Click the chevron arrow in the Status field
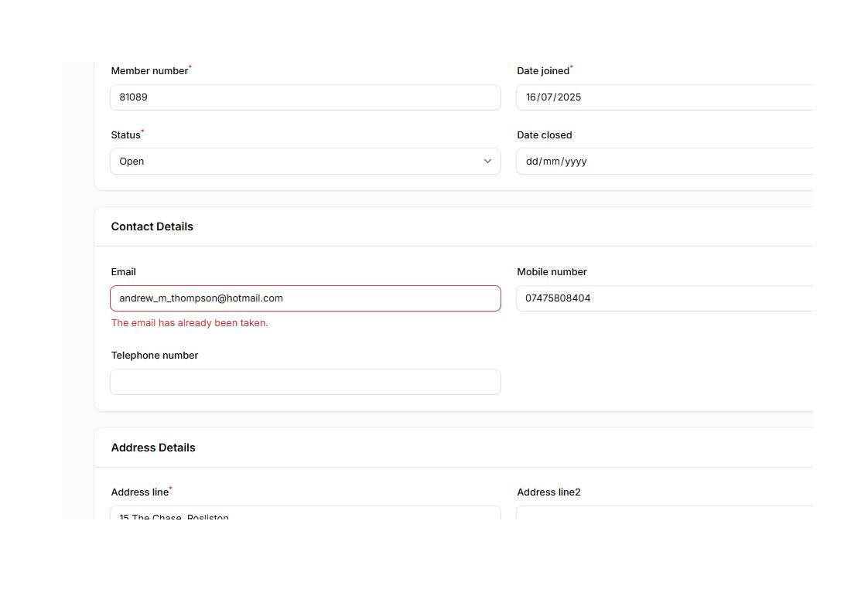The image size is (868, 613). tap(487, 162)
